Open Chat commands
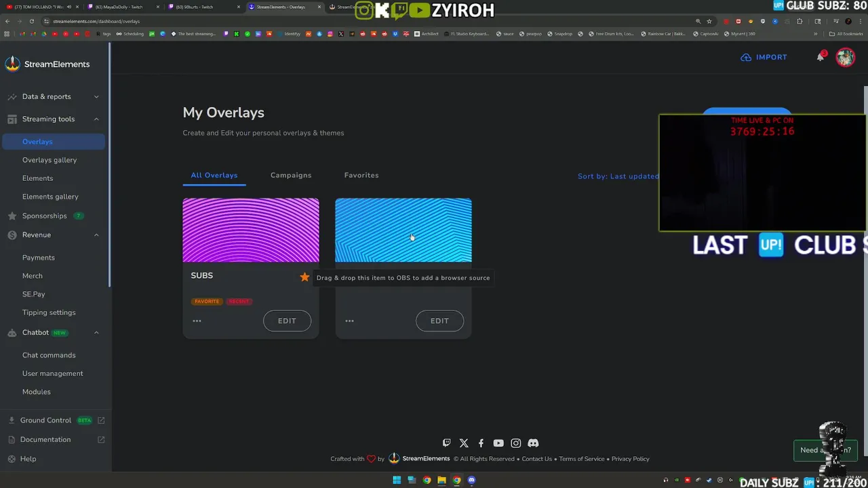This screenshot has width=868, height=488. pos(49,355)
